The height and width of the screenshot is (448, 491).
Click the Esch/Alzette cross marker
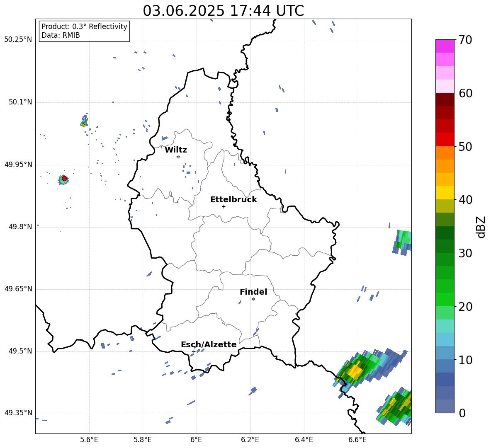[x=194, y=351]
